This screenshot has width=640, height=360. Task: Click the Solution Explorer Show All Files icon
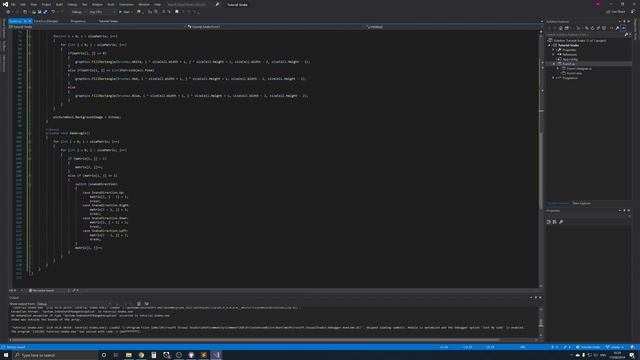604,28
